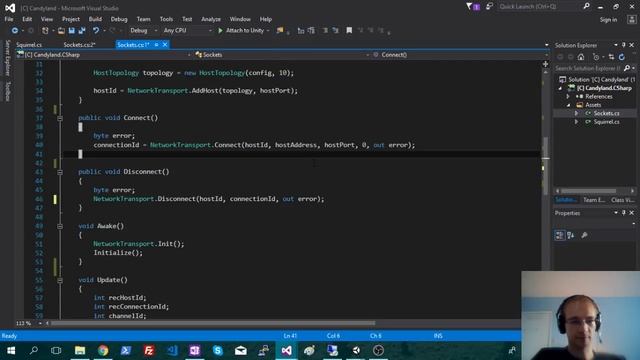Switch to the Class View tab
640x360 pixels.
point(622,200)
